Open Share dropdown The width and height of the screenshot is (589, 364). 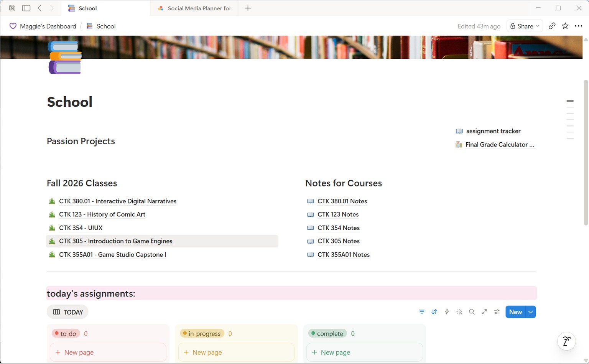click(x=525, y=26)
